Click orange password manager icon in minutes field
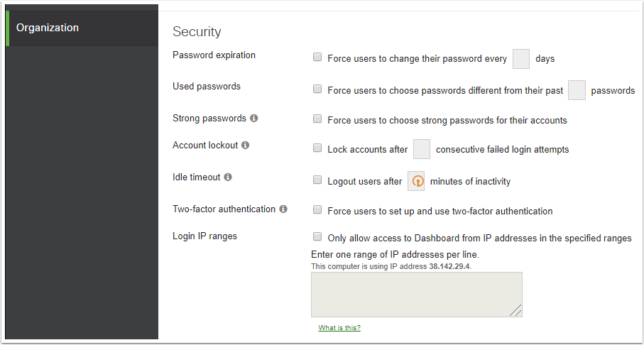The image size is (644, 345). coord(416,181)
